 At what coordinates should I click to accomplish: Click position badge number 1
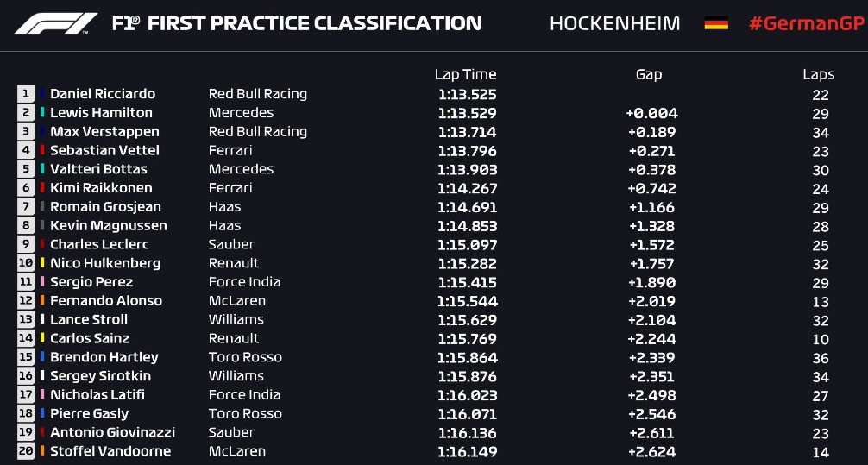pos(26,93)
